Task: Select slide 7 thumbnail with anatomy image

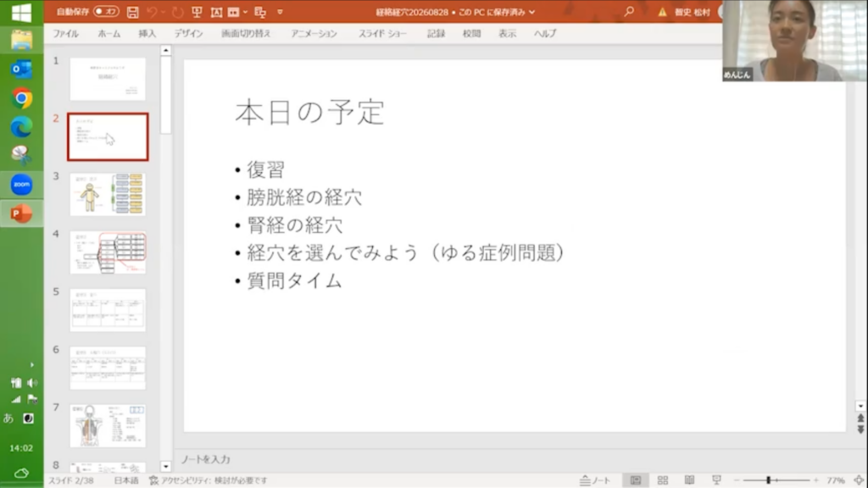Action: coord(108,425)
